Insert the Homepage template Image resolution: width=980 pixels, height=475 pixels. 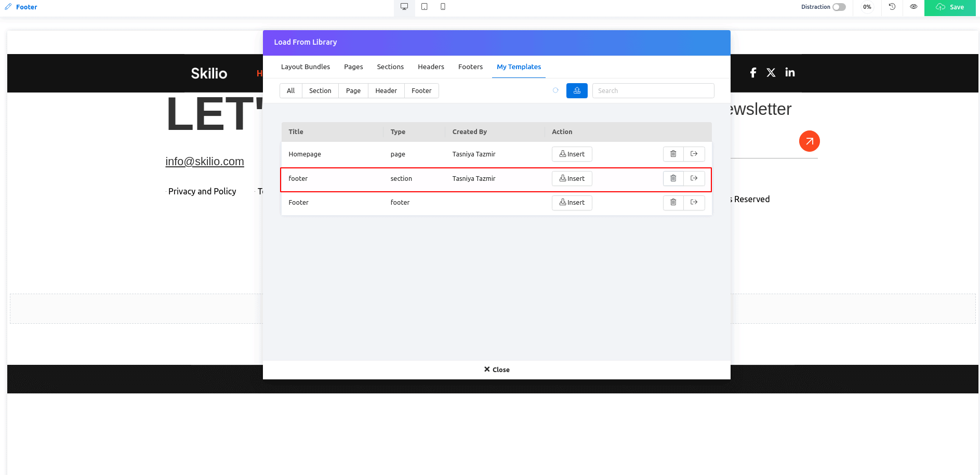pos(572,154)
